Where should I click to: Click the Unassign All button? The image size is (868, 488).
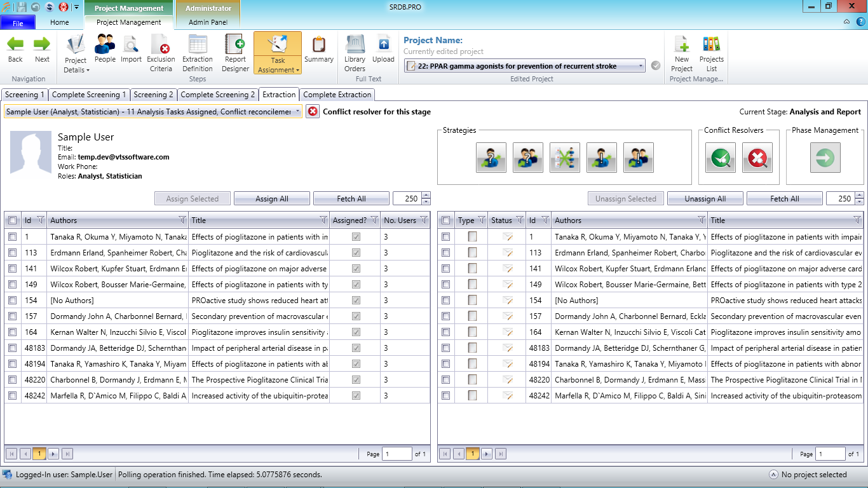pos(705,198)
